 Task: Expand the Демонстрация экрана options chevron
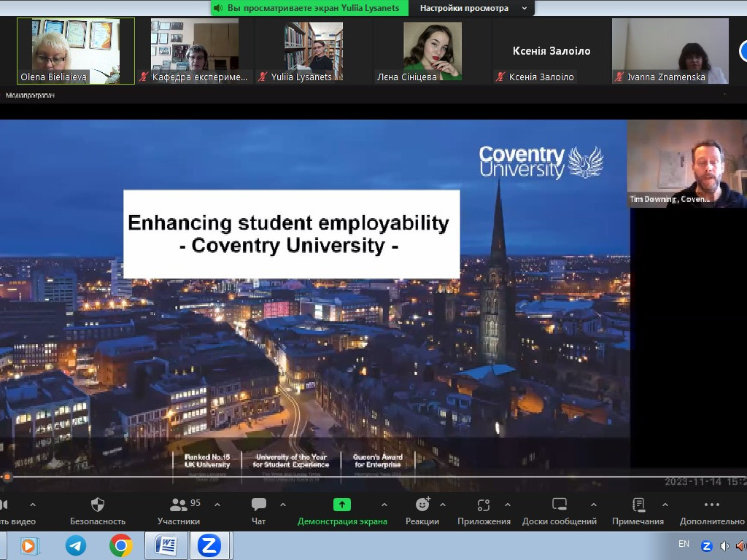(x=384, y=505)
